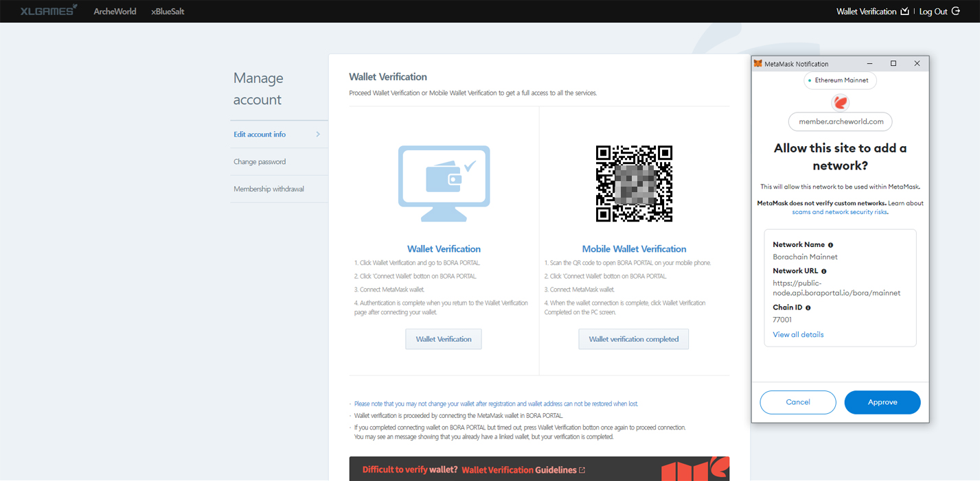Image resolution: width=980 pixels, height=481 pixels.
Task: Click the notice about not changing your wallet
Action: (x=496, y=404)
